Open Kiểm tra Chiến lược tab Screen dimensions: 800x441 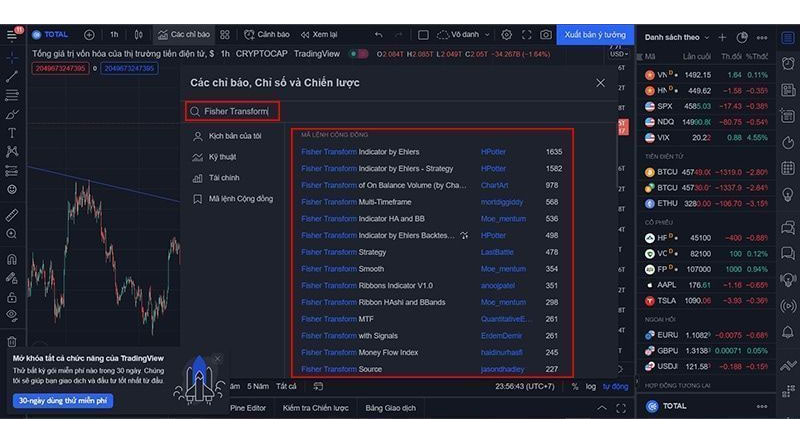click(x=315, y=408)
